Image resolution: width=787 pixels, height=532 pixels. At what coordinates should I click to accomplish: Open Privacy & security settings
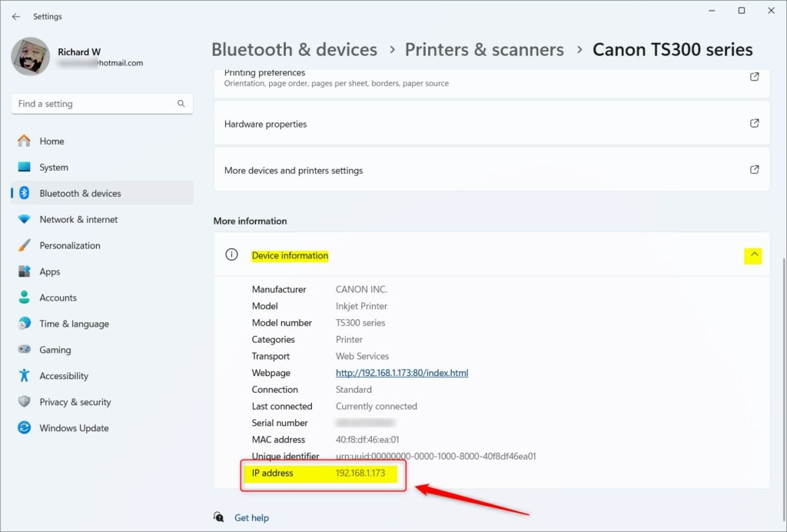coord(75,402)
